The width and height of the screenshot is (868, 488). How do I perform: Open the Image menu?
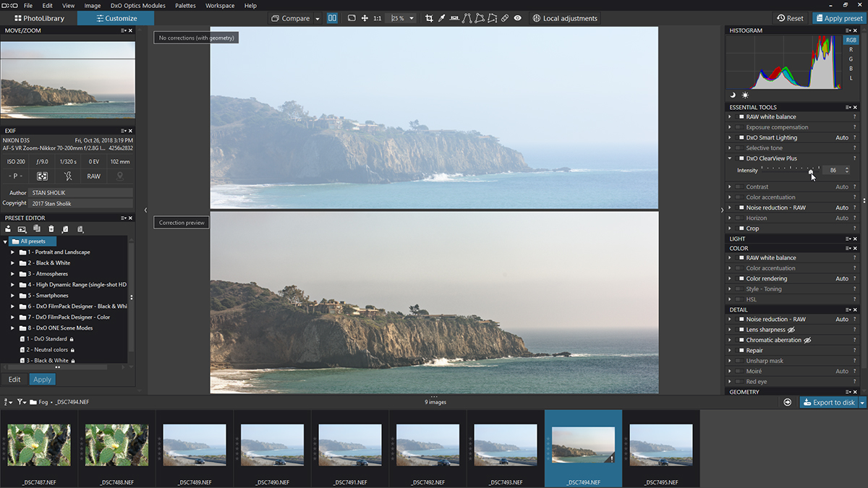tap(93, 5)
